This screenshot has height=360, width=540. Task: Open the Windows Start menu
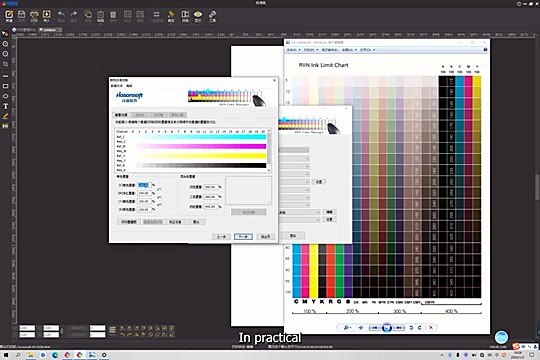point(6,355)
